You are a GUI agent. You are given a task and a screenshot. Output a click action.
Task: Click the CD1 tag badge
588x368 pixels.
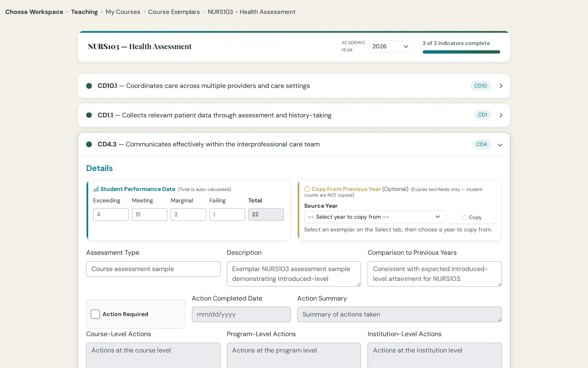tap(482, 115)
